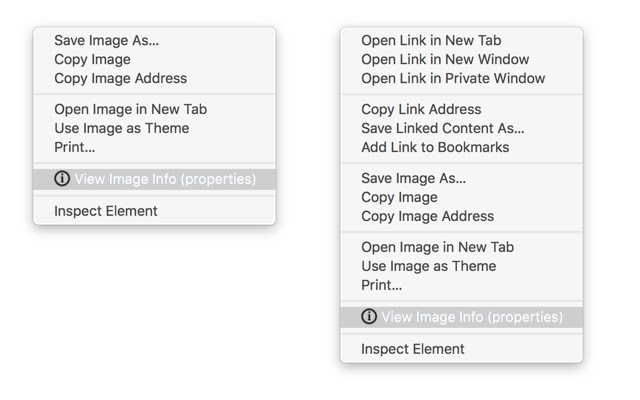This screenshot has width=640, height=400.
Task: Choose Save Image As in the link menu
Action: pyautogui.click(x=413, y=178)
